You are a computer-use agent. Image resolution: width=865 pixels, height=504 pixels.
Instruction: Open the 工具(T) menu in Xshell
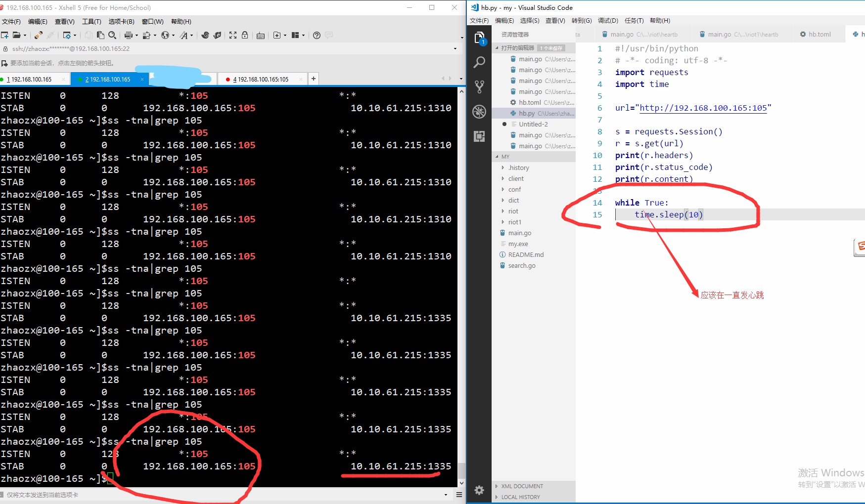pyautogui.click(x=91, y=22)
